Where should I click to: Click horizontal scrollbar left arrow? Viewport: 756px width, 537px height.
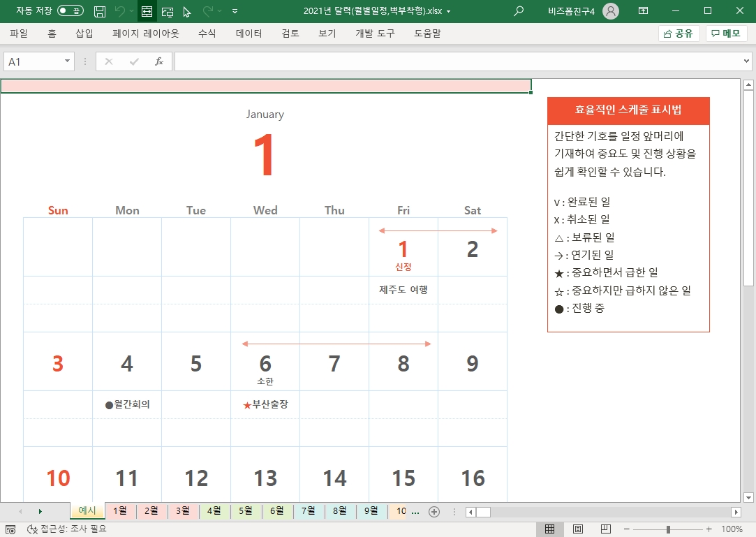click(470, 512)
